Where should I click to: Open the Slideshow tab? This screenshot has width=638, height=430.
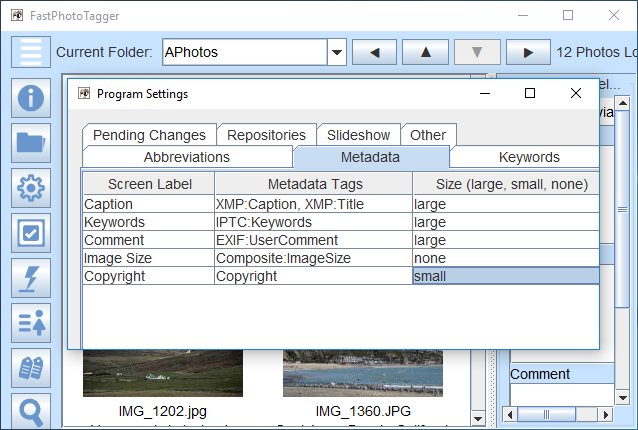click(x=358, y=135)
